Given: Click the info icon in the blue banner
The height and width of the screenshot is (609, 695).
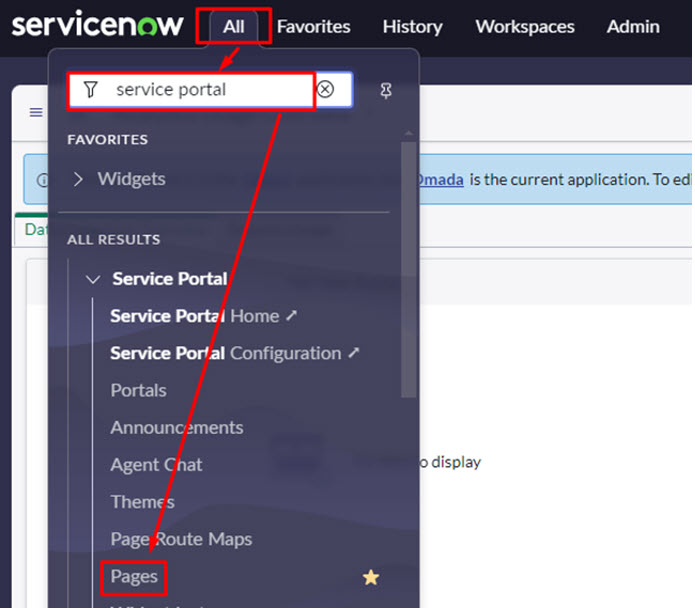Looking at the screenshot, I should (x=43, y=180).
